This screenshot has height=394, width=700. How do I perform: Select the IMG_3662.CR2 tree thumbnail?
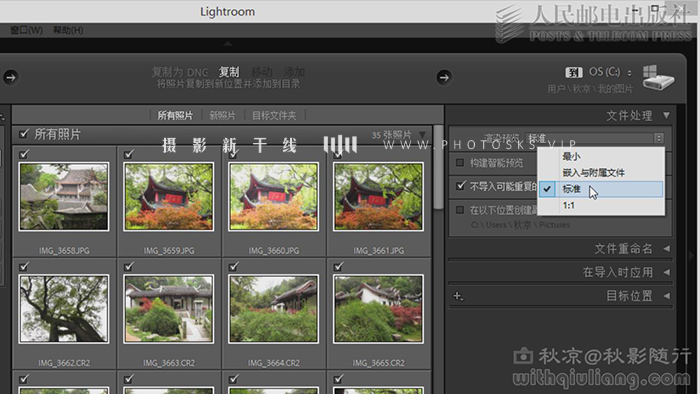[64, 309]
